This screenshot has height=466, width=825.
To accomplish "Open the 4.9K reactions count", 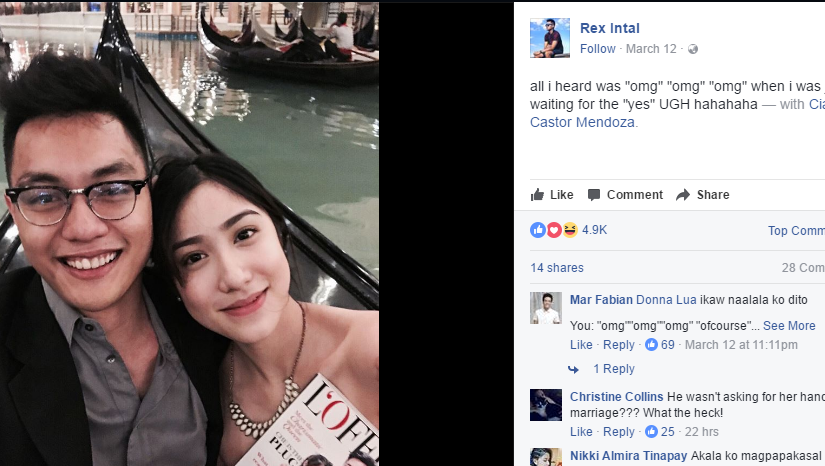I will click(x=595, y=230).
